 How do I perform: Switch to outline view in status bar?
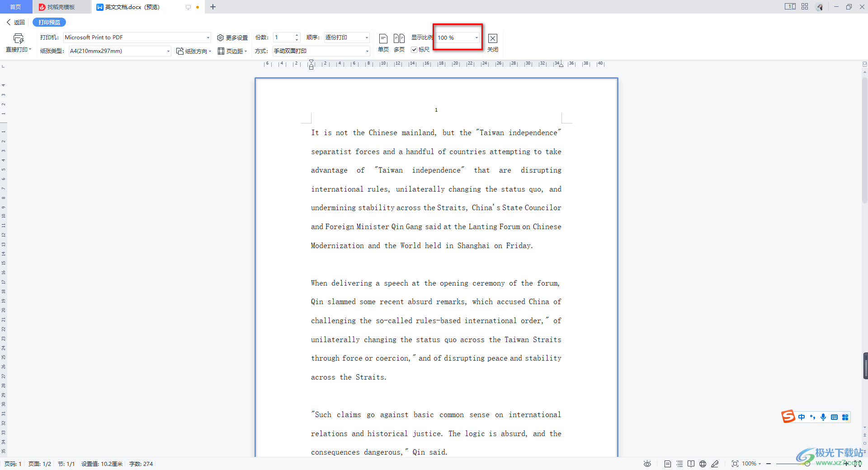point(679,464)
